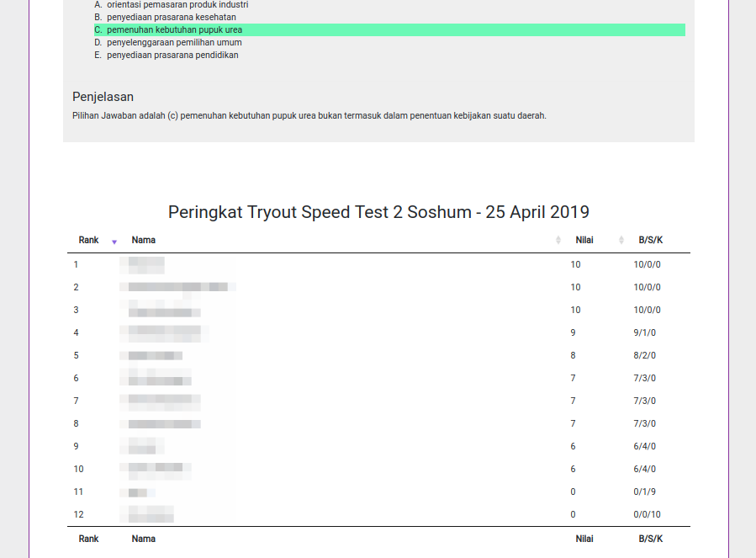Click the Peringkat Tryout Speed Test 2 title

[x=378, y=212]
